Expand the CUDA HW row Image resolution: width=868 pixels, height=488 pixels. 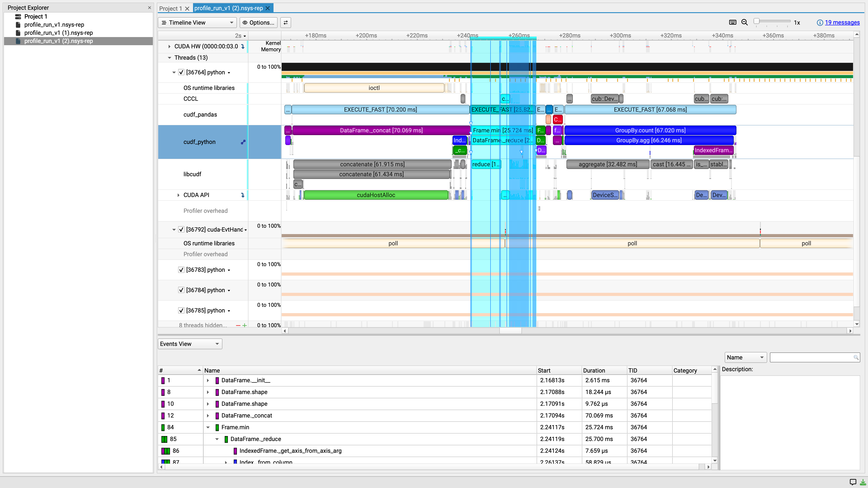(x=170, y=47)
